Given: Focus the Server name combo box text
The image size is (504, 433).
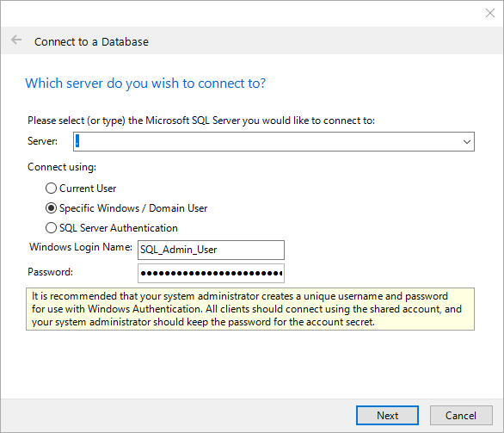Looking at the screenshot, I should (x=267, y=141).
